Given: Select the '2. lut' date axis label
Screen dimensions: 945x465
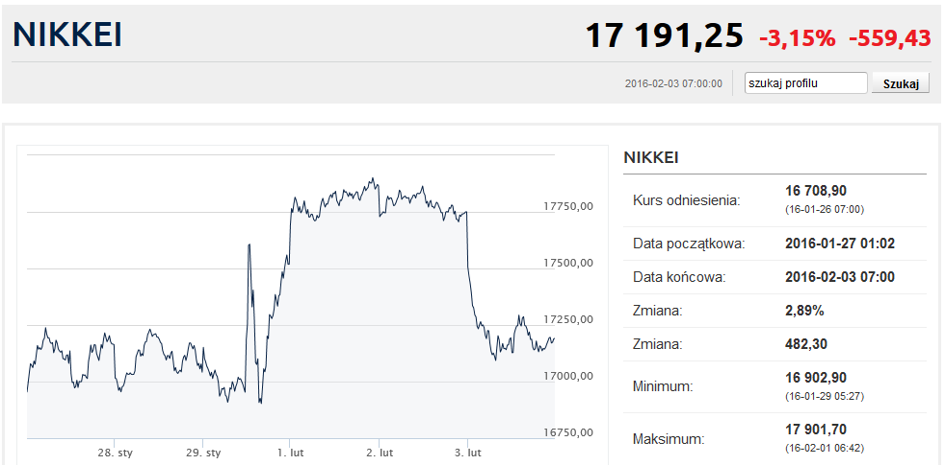Looking at the screenshot, I should 379,452.
